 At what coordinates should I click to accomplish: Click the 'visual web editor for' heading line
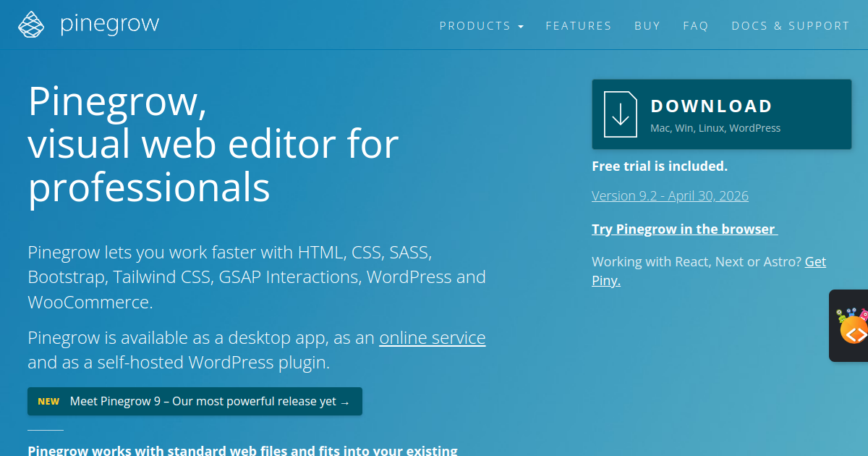(x=213, y=143)
